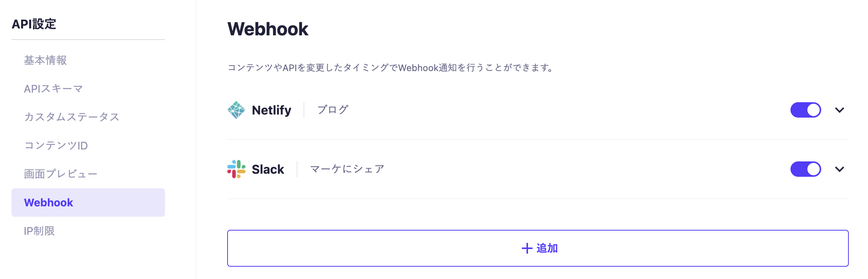Switch to 画面プレビュー settings
Screen dimensions: 868x279
click(61, 174)
